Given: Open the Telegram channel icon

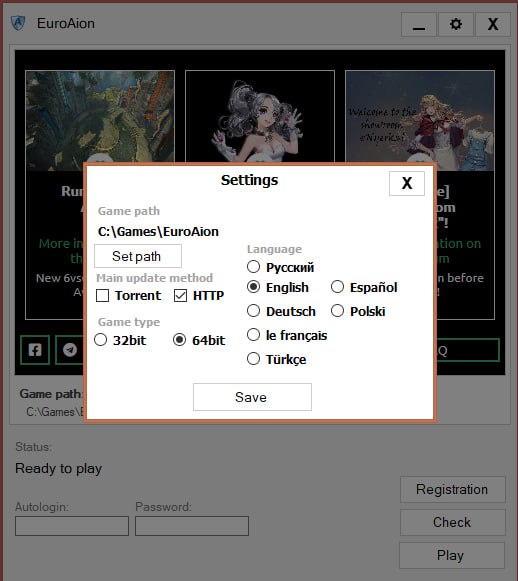Looking at the screenshot, I should [x=70, y=350].
